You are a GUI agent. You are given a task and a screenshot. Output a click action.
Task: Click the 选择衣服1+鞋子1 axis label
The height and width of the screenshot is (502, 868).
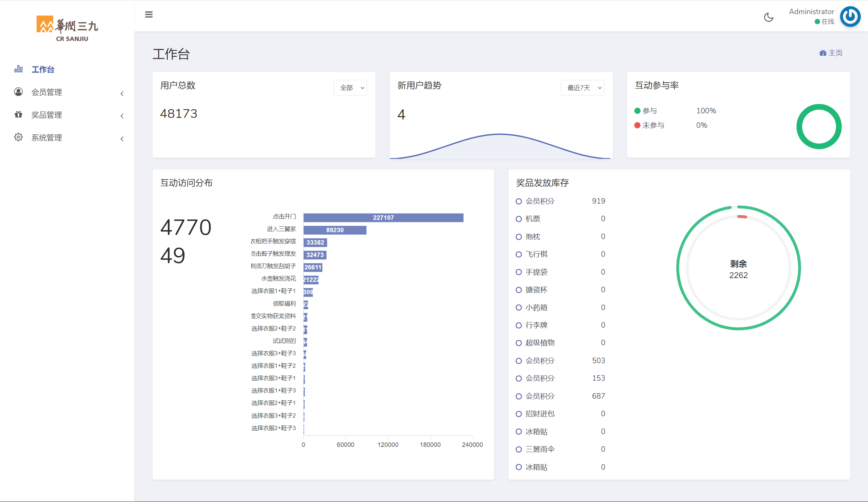point(273,291)
